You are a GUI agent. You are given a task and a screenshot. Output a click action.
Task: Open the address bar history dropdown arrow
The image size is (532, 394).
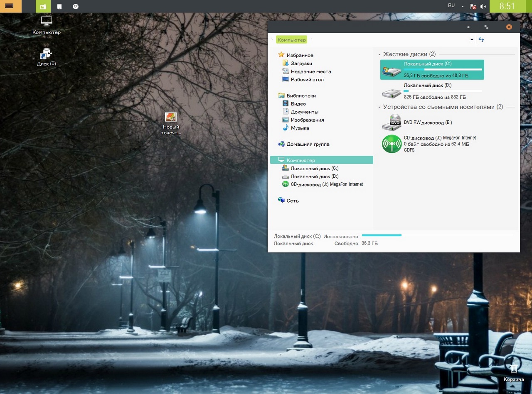(x=472, y=40)
